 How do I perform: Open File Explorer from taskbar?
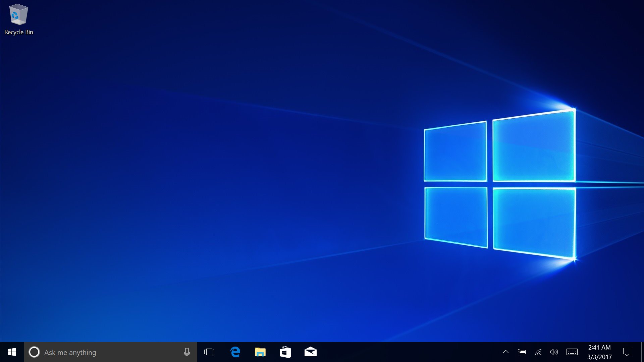(x=261, y=352)
